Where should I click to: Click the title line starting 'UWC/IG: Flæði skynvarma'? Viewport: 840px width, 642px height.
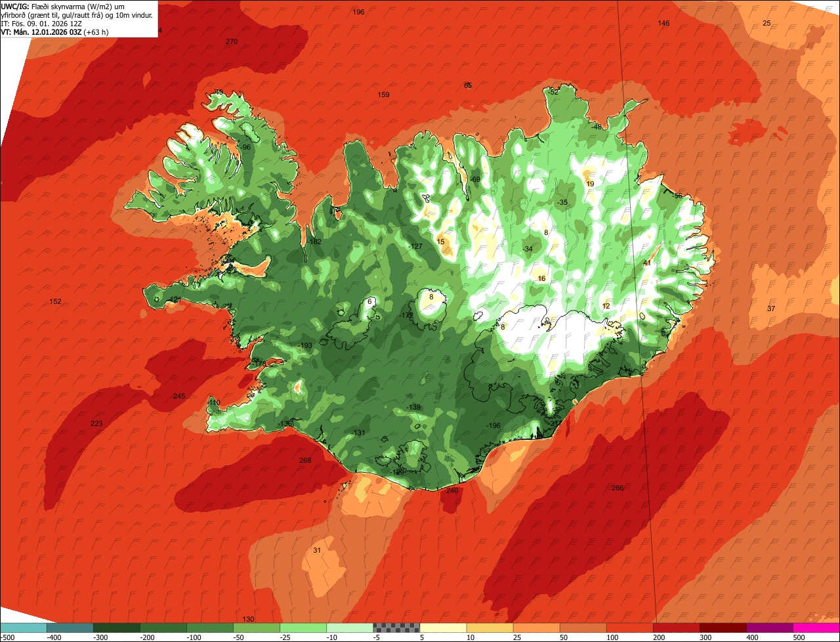pos(64,6)
